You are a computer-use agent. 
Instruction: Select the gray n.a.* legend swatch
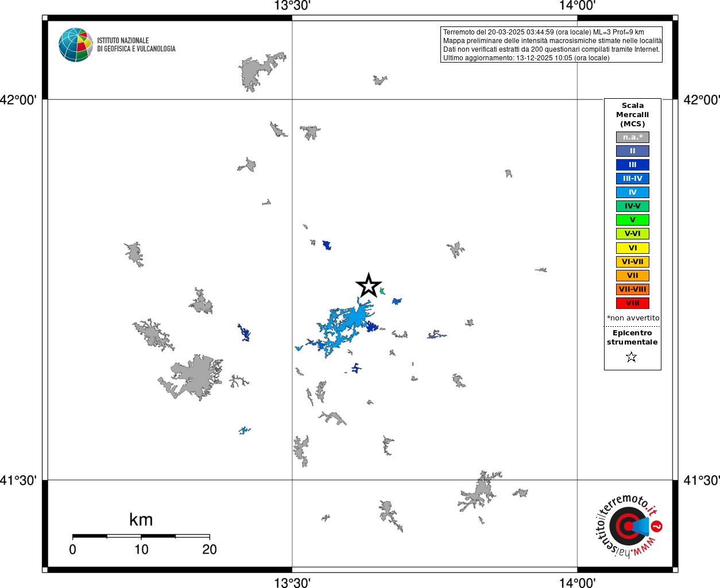coord(633,137)
